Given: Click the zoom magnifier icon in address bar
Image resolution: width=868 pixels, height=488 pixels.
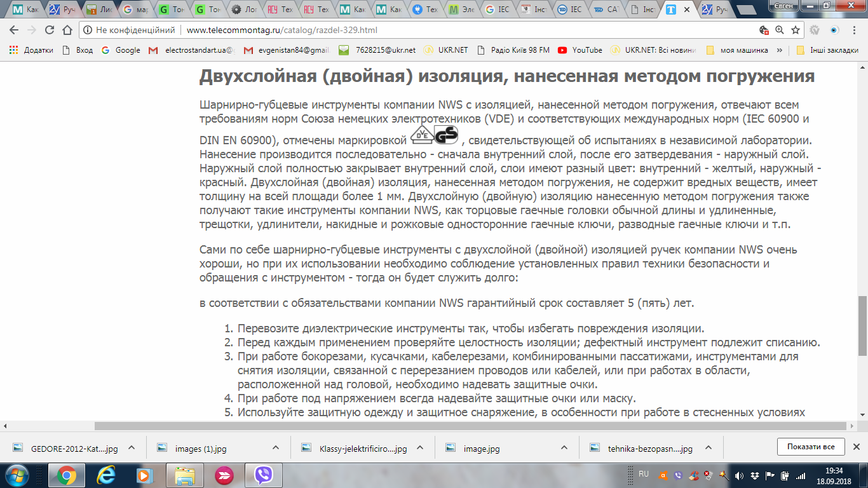Looking at the screenshot, I should click(x=780, y=30).
